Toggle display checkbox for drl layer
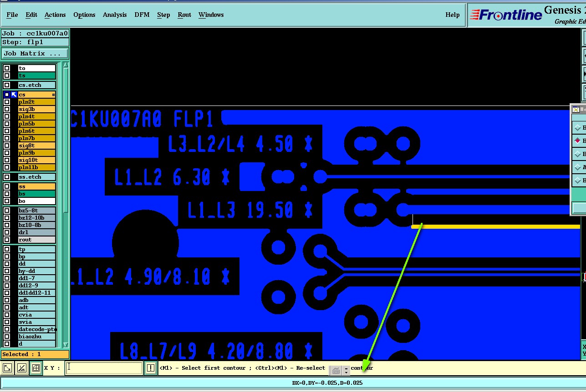 point(7,232)
